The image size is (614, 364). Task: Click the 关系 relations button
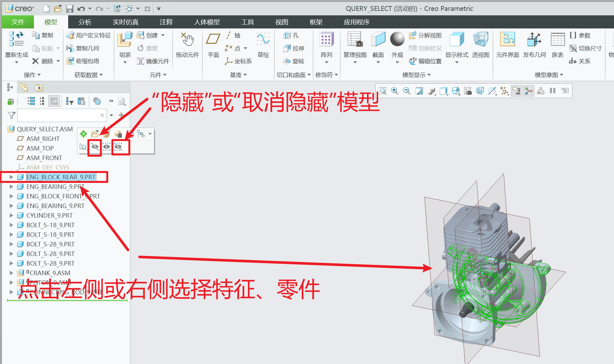(580, 61)
